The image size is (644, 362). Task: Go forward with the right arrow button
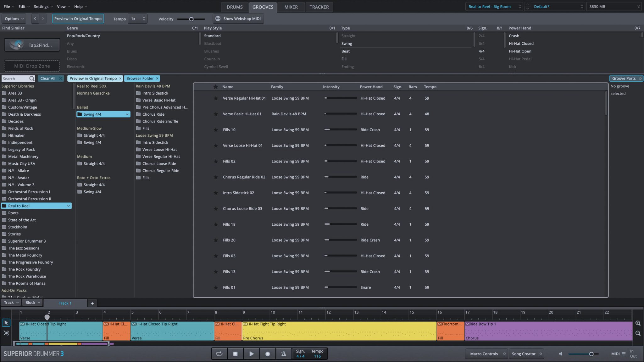(43, 19)
